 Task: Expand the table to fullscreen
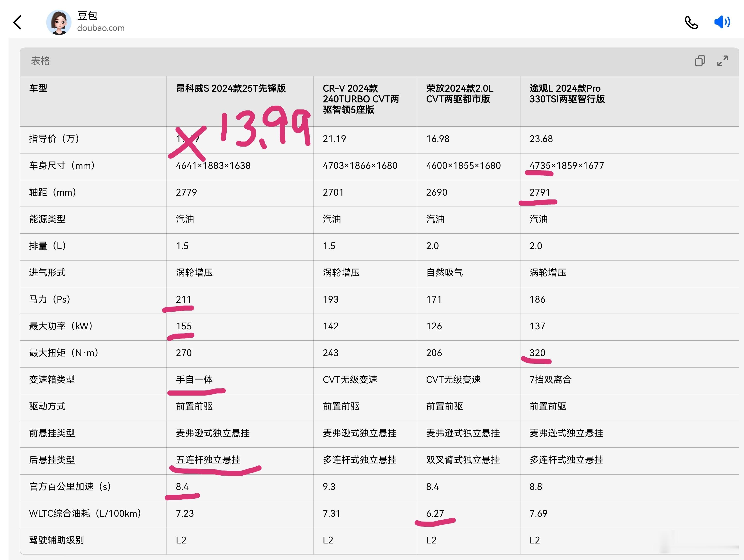[x=722, y=61]
